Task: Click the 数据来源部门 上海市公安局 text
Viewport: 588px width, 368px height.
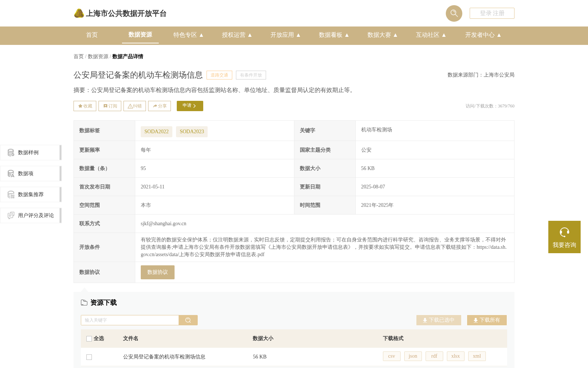Action: pyautogui.click(x=481, y=75)
